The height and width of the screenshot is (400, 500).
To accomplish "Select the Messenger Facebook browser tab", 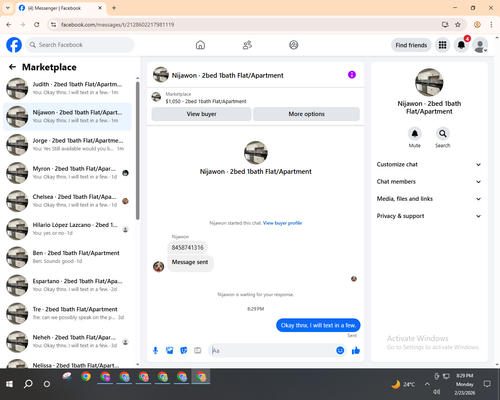I will 61,8.
